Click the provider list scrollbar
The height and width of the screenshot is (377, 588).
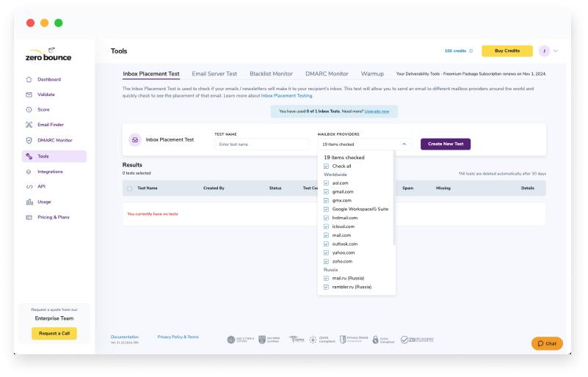pyautogui.click(x=394, y=199)
